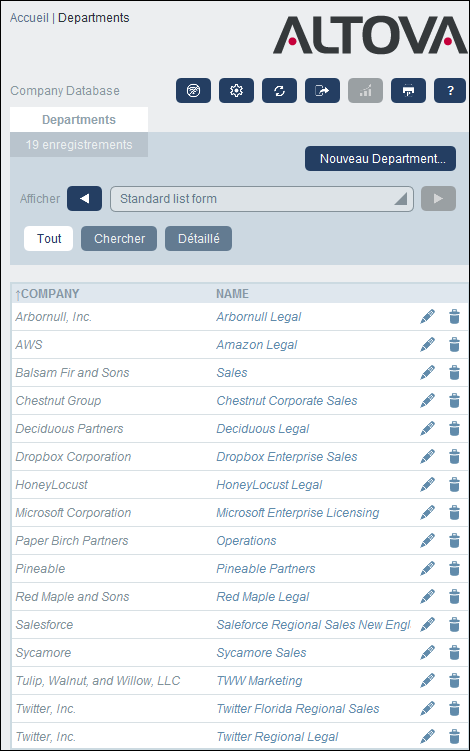Switch to the Chercher tab
Screen dimensions: 470x751
119,239
